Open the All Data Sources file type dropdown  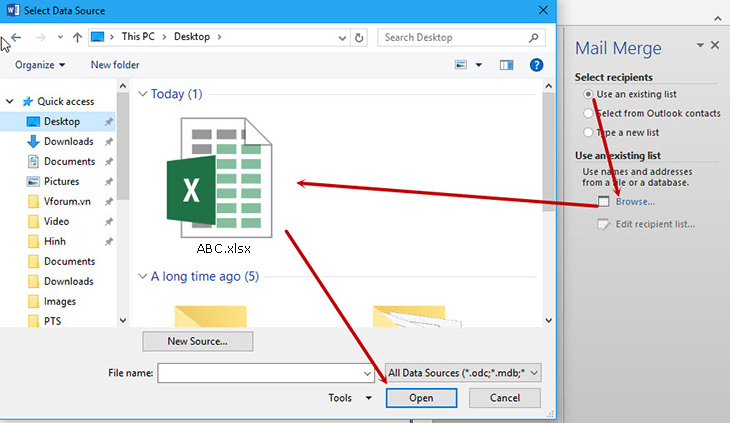click(x=463, y=373)
